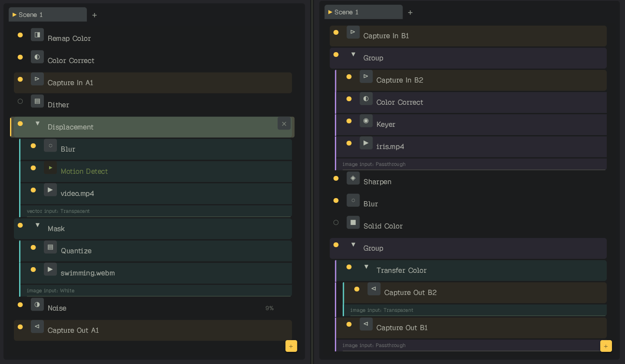Select the Scene 1 tab in right panel
Viewport: 625px width, 364px height.
[364, 12]
